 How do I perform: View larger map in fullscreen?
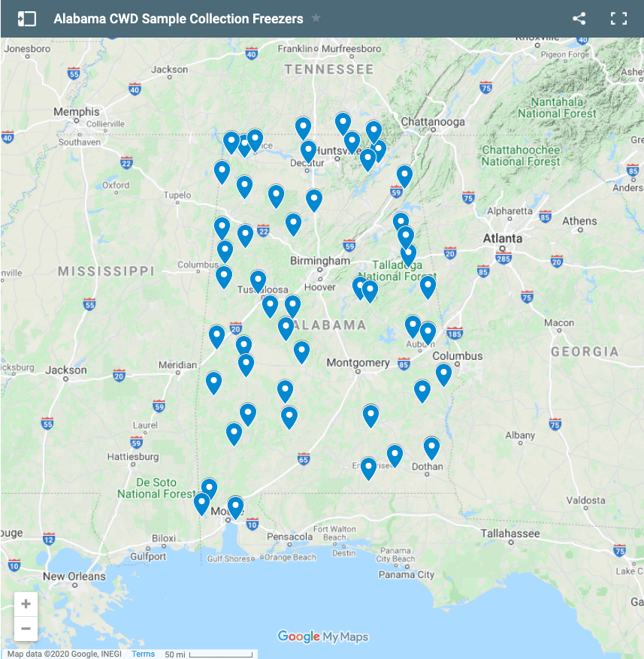[x=618, y=19]
